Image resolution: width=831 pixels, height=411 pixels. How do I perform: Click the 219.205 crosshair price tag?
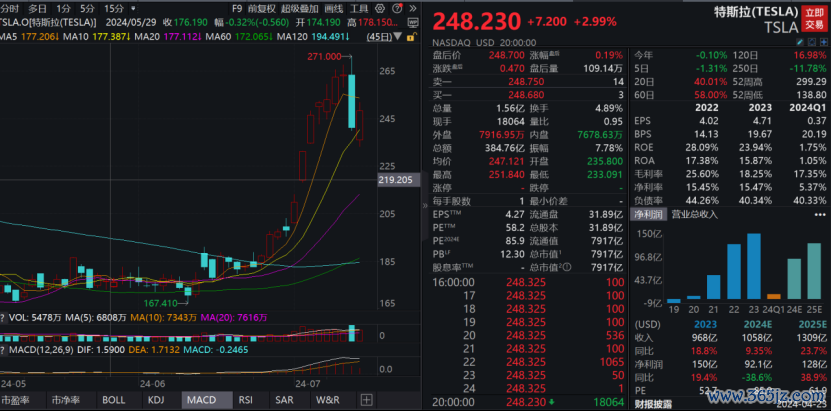pyautogui.click(x=399, y=180)
